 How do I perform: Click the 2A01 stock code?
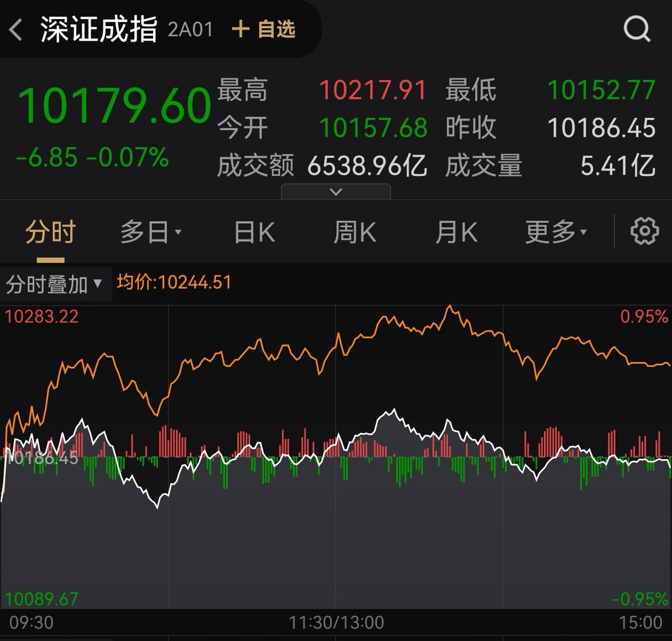(189, 30)
